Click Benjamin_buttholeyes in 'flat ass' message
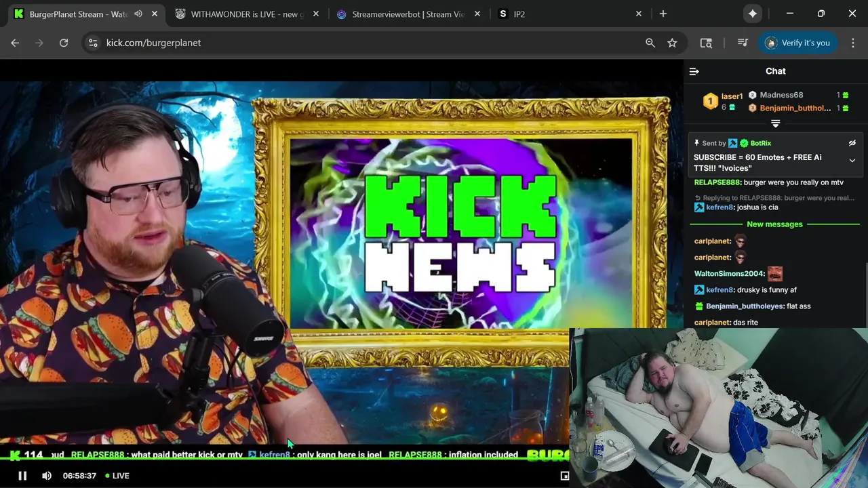This screenshot has width=868, height=488. 745,306
